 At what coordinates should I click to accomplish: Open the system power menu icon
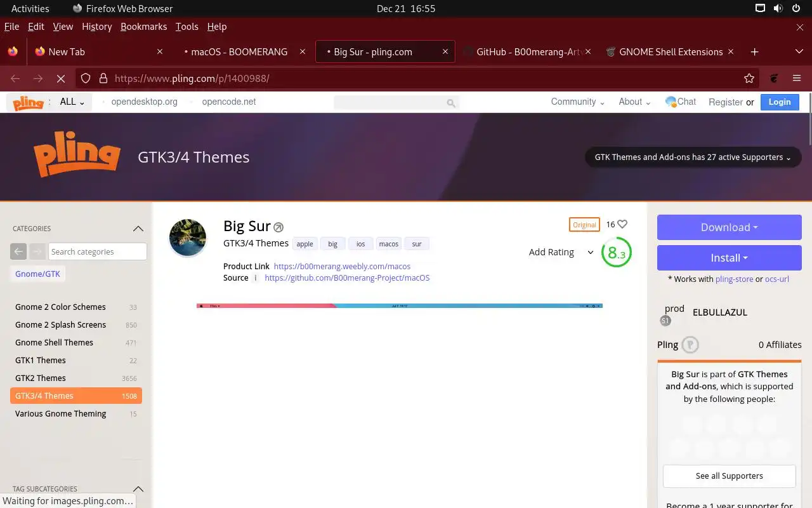(x=796, y=8)
